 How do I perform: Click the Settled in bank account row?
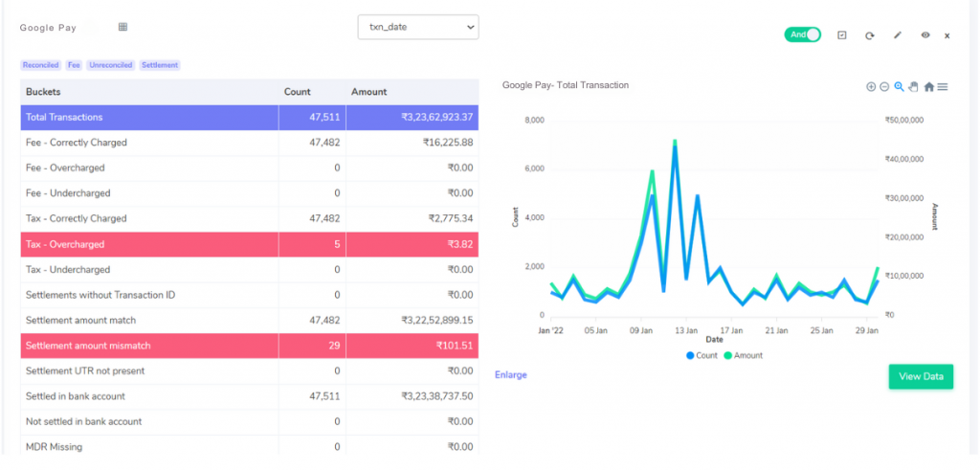[x=250, y=396]
